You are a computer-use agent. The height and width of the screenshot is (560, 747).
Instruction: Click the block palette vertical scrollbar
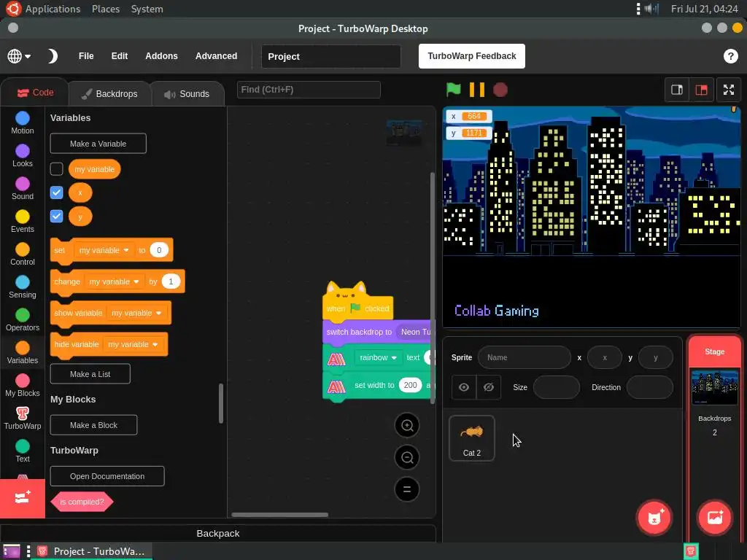click(x=220, y=402)
